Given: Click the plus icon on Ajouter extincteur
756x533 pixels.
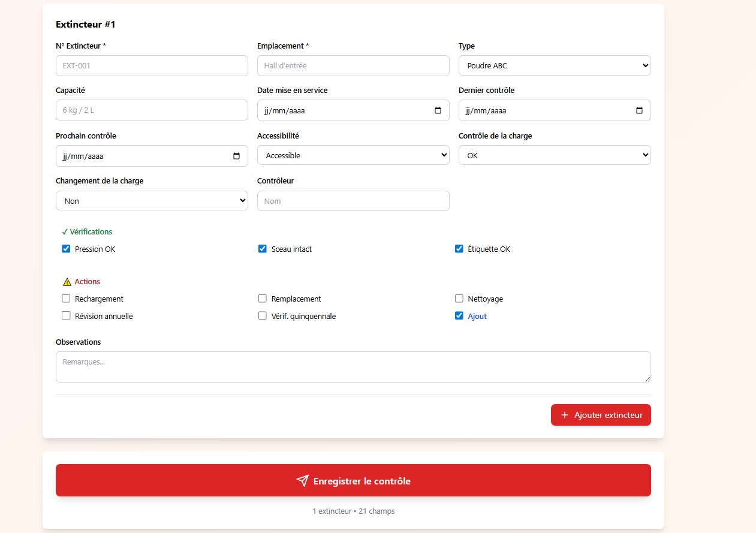Looking at the screenshot, I should [x=564, y=414].
